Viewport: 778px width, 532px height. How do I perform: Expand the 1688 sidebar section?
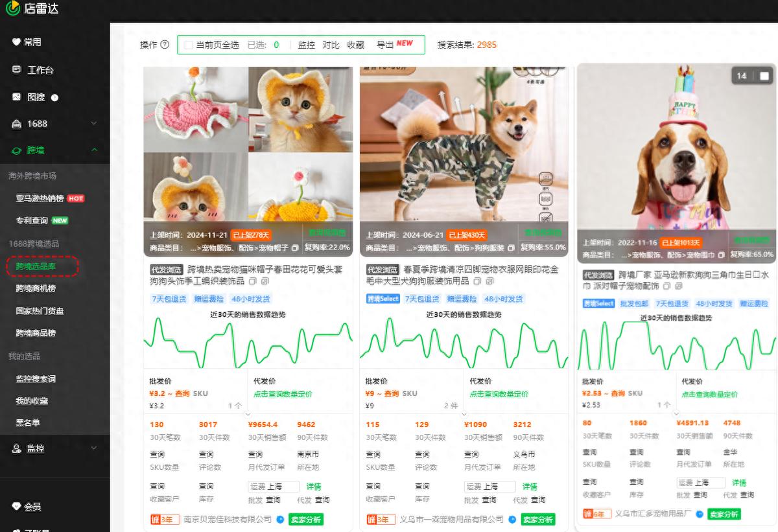[93, 123]
